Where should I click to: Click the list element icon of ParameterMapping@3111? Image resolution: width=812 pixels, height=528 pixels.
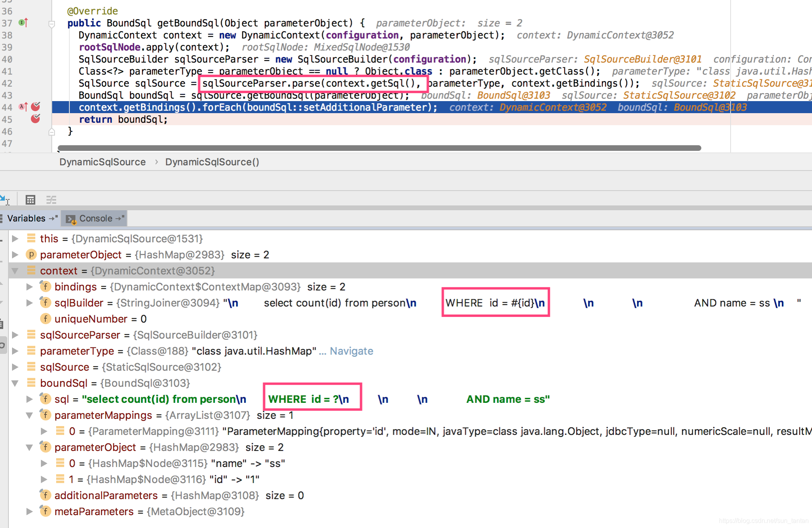(x=60, y=431)
